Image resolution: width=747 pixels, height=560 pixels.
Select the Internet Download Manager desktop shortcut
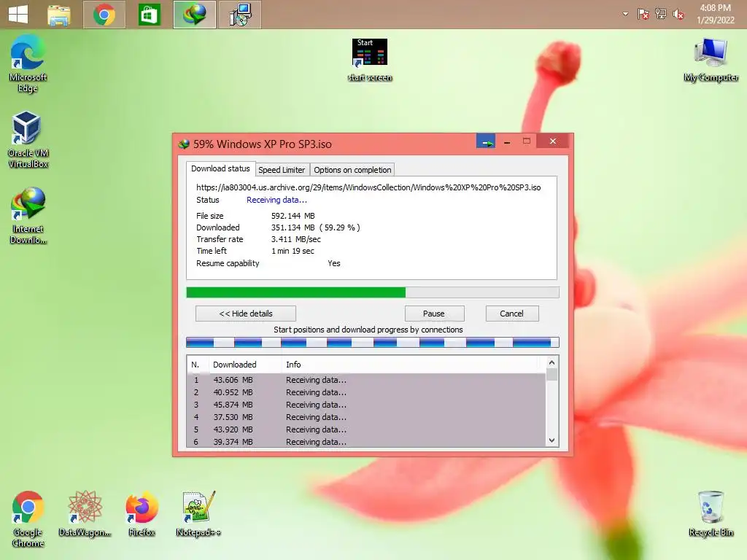click(28, 216)
